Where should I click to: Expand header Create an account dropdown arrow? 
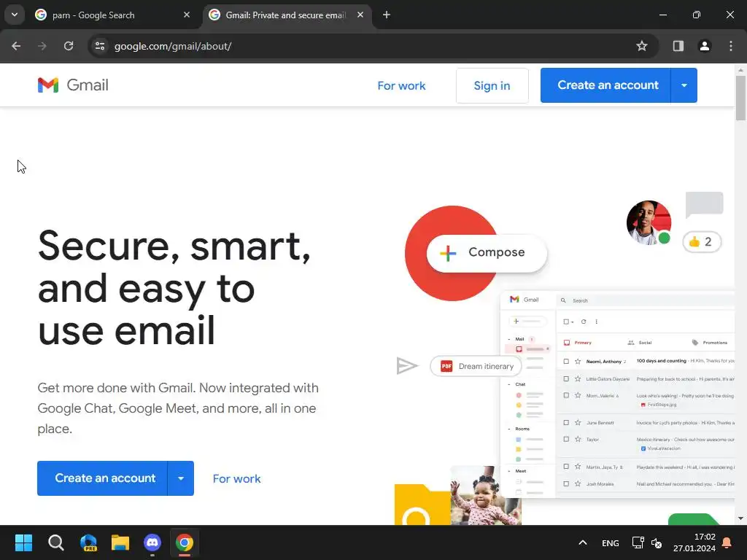coord(684,85)
